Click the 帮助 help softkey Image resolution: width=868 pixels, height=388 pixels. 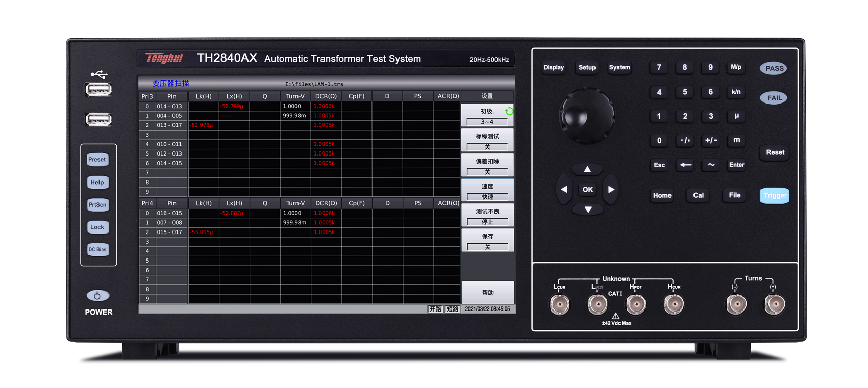tap(488, 293)
